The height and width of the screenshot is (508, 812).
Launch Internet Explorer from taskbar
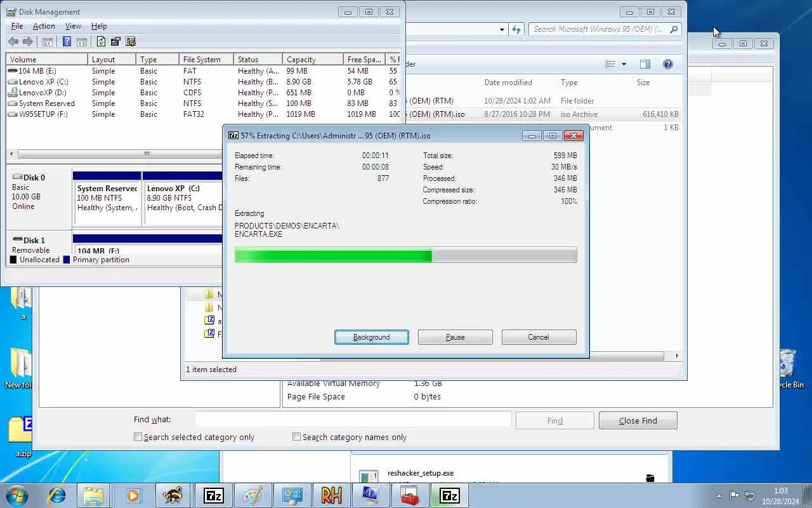57,495
